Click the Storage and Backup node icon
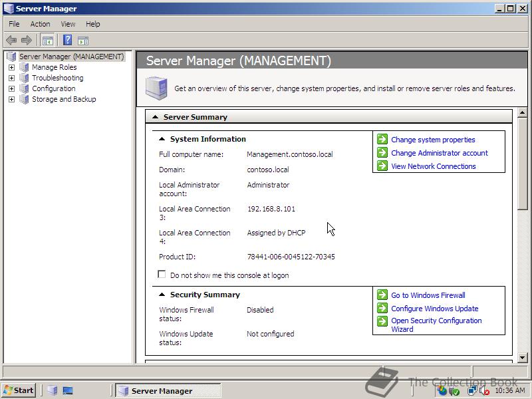This screenshot has width=532, height=399. 24,99
